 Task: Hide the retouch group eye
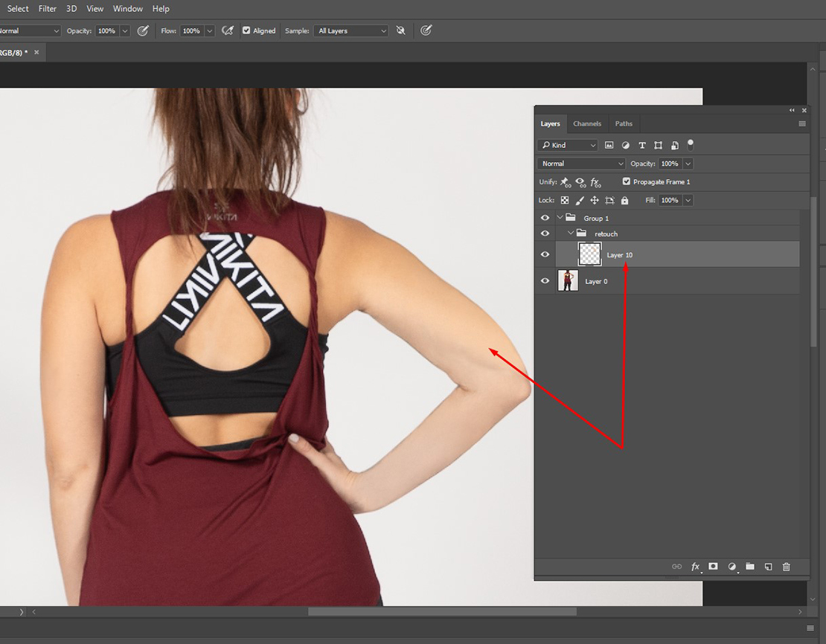(x=545, y=234)
